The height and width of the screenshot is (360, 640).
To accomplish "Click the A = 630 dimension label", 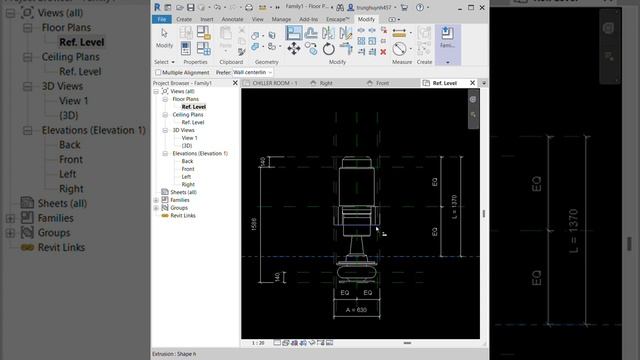I will pyautogui.click(x=356, y=310).
